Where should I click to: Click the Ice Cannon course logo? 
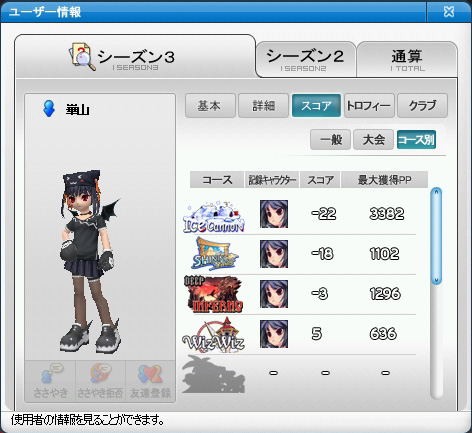[x=214, y=217]
